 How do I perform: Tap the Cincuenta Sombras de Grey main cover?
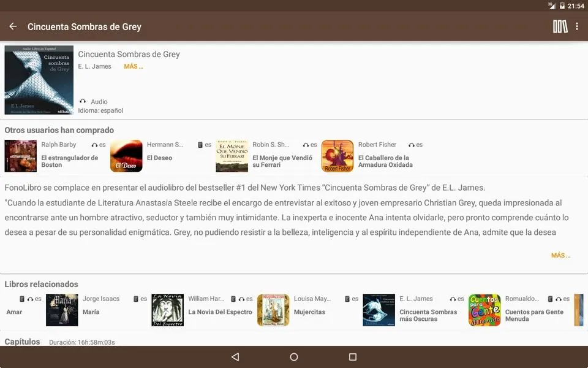click(x=39, y=80)
